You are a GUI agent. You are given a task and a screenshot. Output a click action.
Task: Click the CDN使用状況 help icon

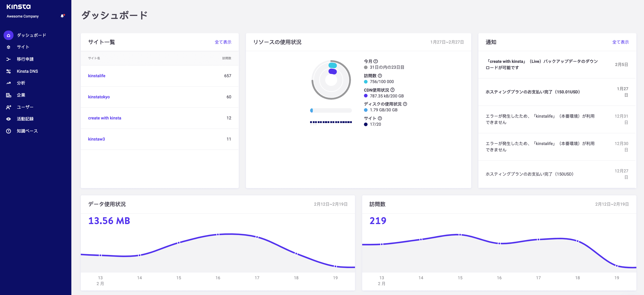(393, 90)
